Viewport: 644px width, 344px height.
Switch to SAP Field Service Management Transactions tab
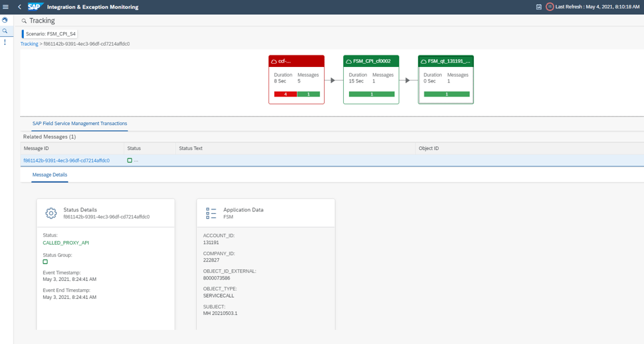click(x=80, y=124)
